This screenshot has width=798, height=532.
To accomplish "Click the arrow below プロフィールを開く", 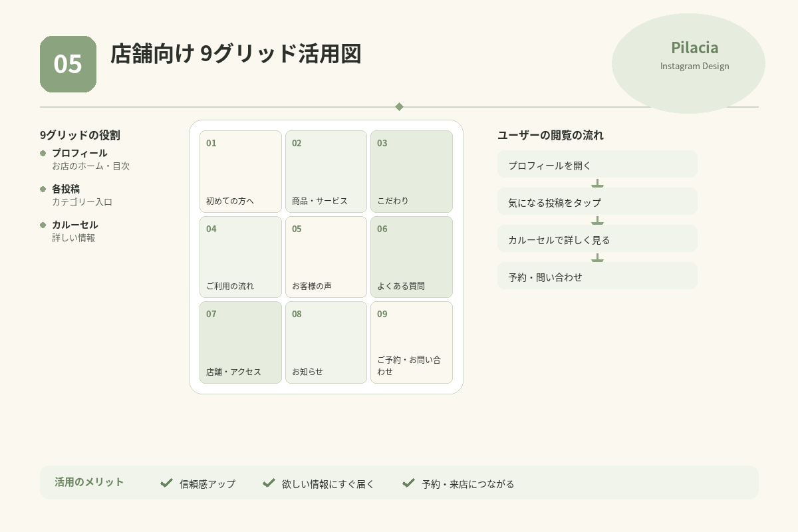I will [x=597, y=183].
